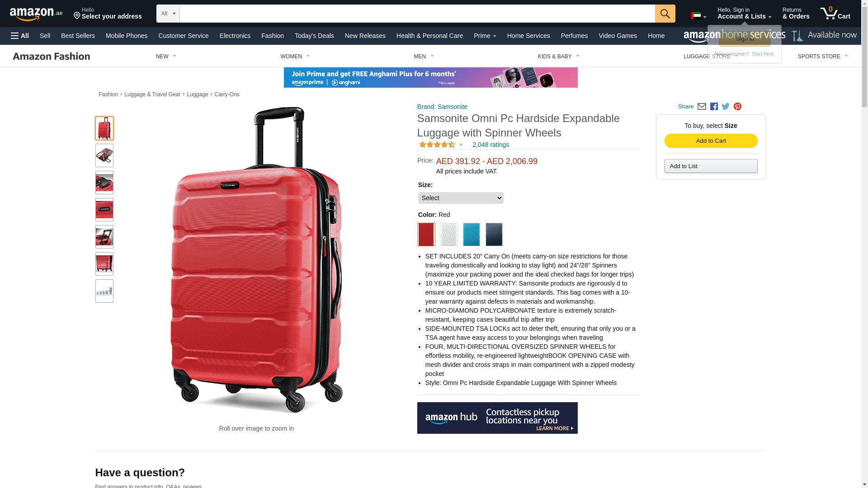The height and width of the screenshot is (488, 868).
Task: Share on Facebook icon
Action: pos(714,107)
